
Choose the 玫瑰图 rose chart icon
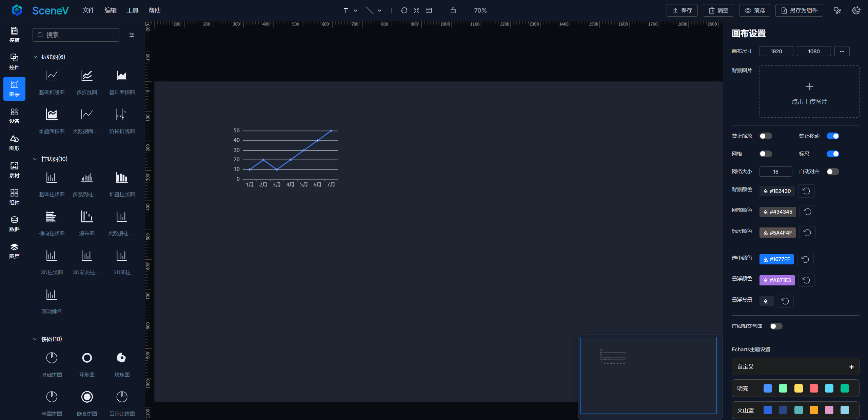click(122, 358)
